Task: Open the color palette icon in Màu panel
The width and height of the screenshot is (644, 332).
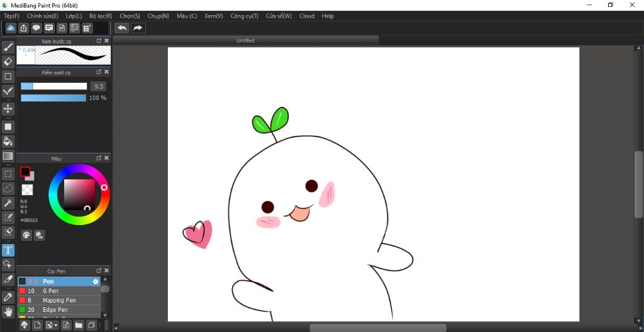Action: click(26, 235)
